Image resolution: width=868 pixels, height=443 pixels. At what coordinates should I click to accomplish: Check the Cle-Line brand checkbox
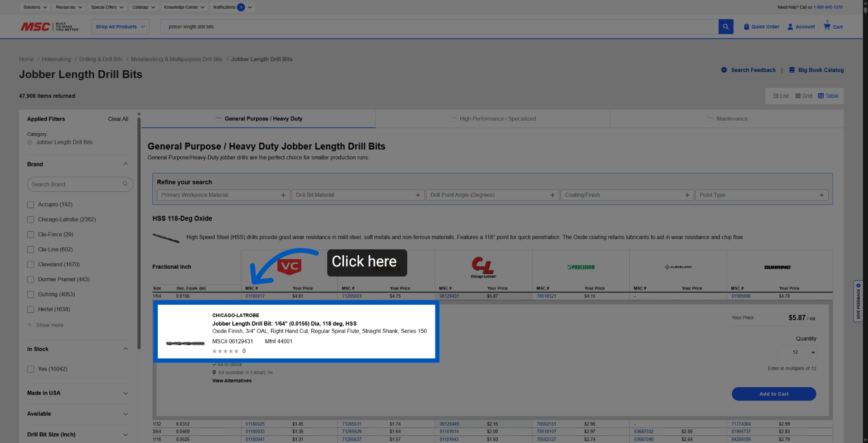[31, 250]
